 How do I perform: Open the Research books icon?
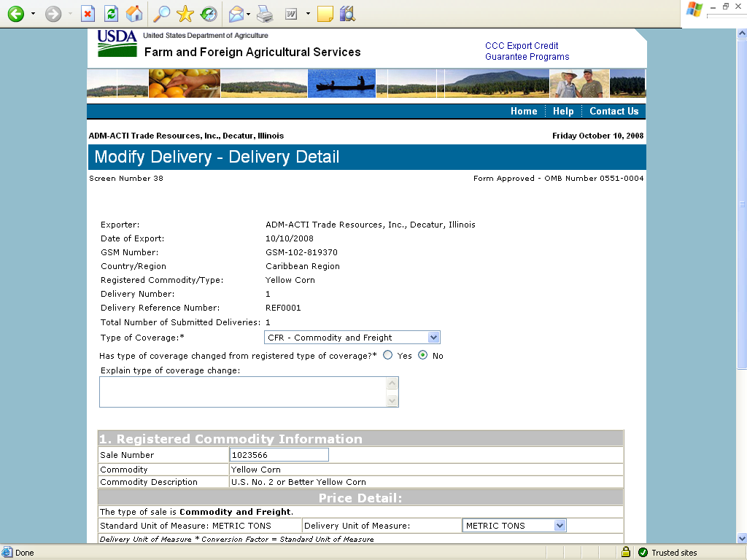pyautogui.click(x=348, y=14)
